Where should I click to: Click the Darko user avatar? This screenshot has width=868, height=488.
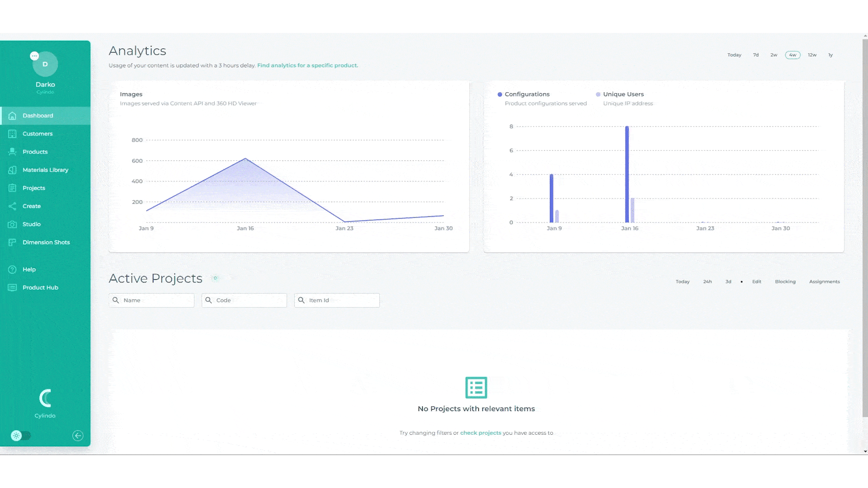click(45, 64)
